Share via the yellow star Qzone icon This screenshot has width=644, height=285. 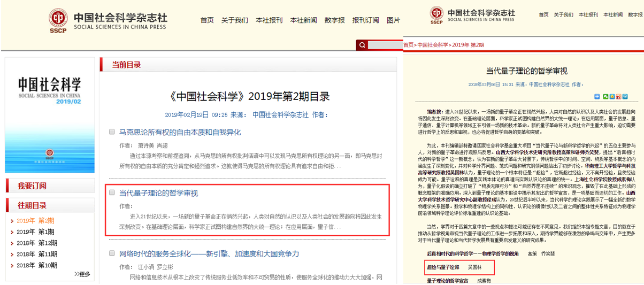coord(612,97)
